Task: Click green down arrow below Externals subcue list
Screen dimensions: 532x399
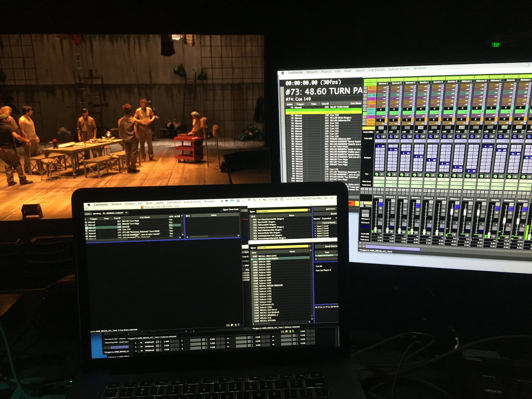Action: point(293,331)
